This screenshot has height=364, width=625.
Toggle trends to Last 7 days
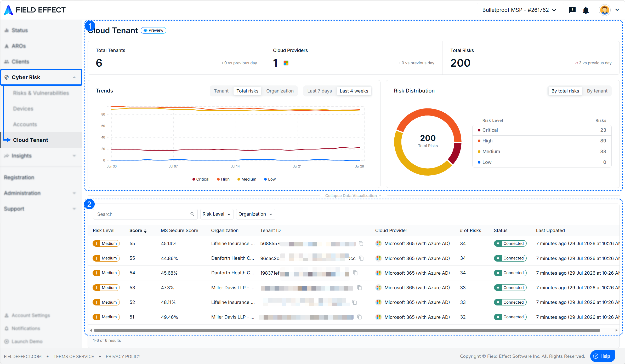pyautogui.click(x=320, y=91)
